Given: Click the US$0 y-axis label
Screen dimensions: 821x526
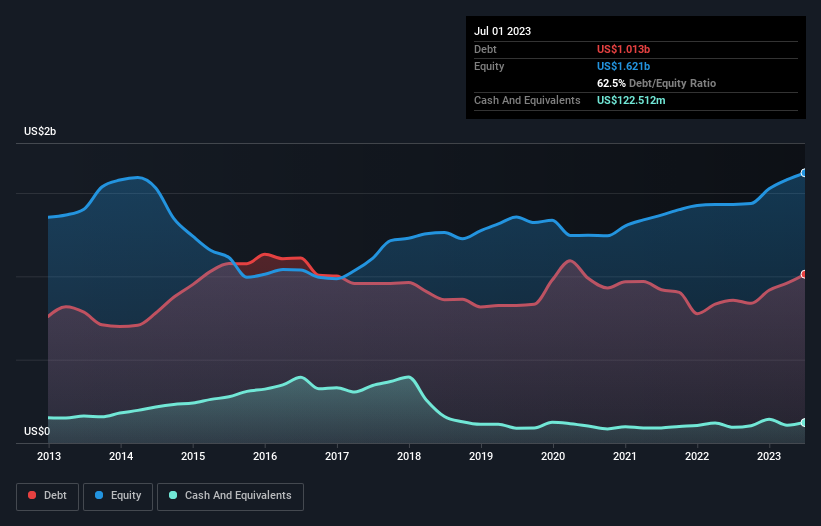Looking at the screenshot, I should 37,431.
